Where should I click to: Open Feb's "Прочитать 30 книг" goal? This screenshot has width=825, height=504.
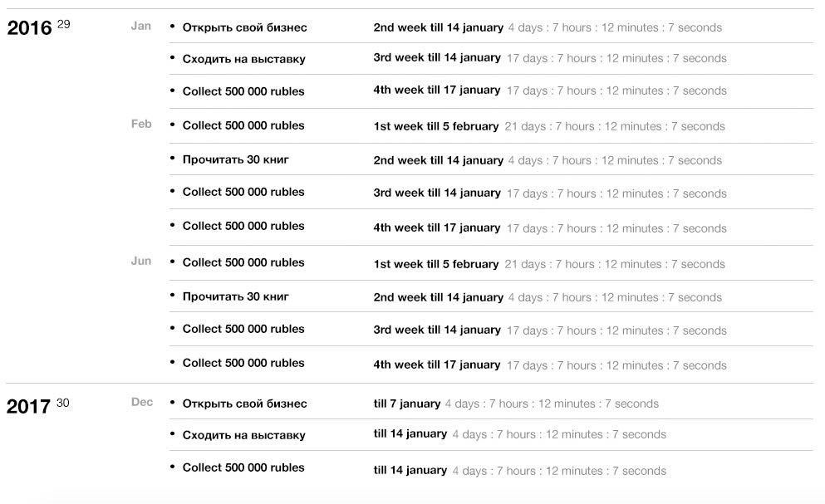pyautogui.click(x=235, y=159)
